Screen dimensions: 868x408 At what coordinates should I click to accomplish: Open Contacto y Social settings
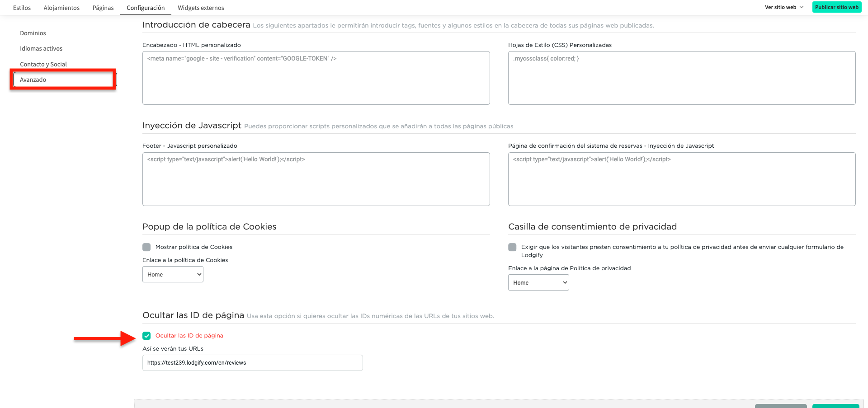coord(43,64)
